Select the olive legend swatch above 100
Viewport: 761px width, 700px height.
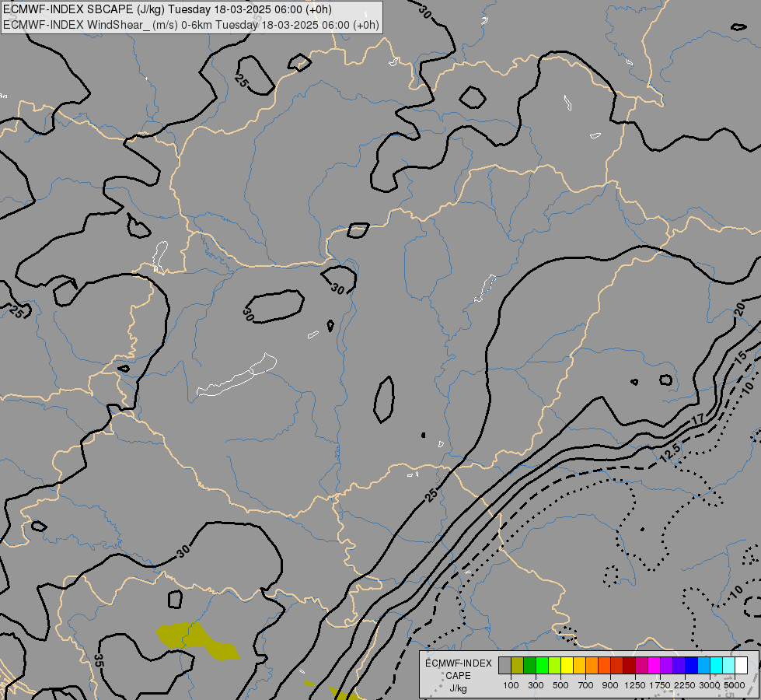point(517,665)
